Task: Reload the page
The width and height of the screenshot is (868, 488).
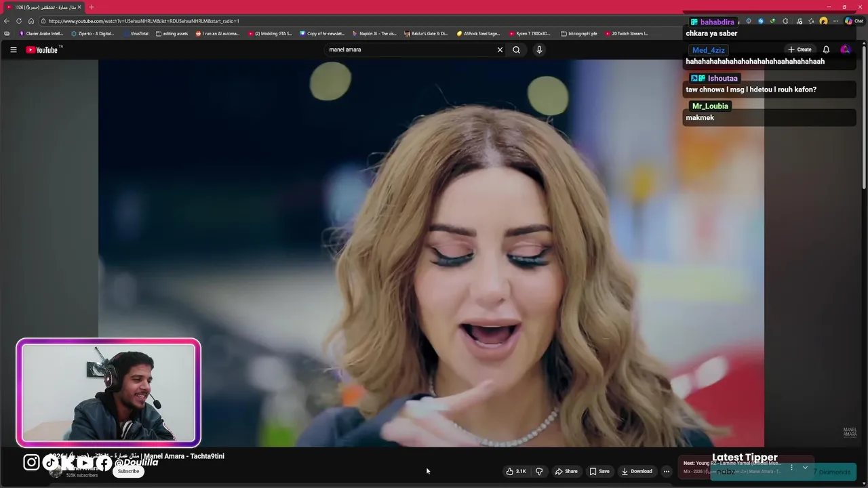Action: tap(19, 21)
